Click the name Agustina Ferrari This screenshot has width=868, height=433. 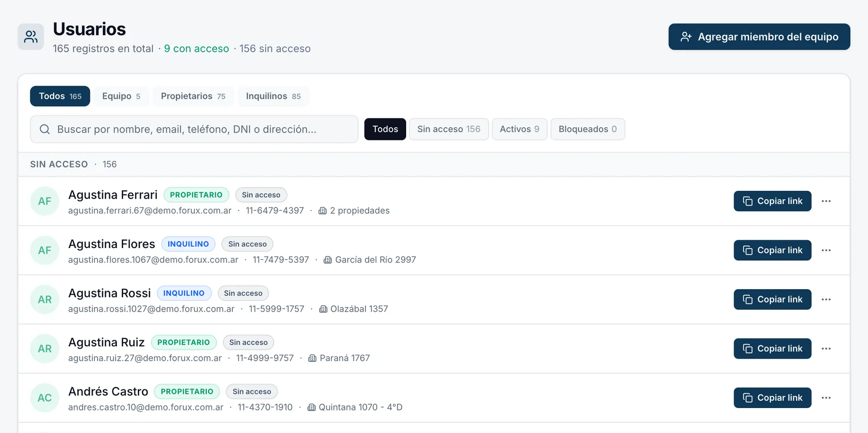pos(113,195)
